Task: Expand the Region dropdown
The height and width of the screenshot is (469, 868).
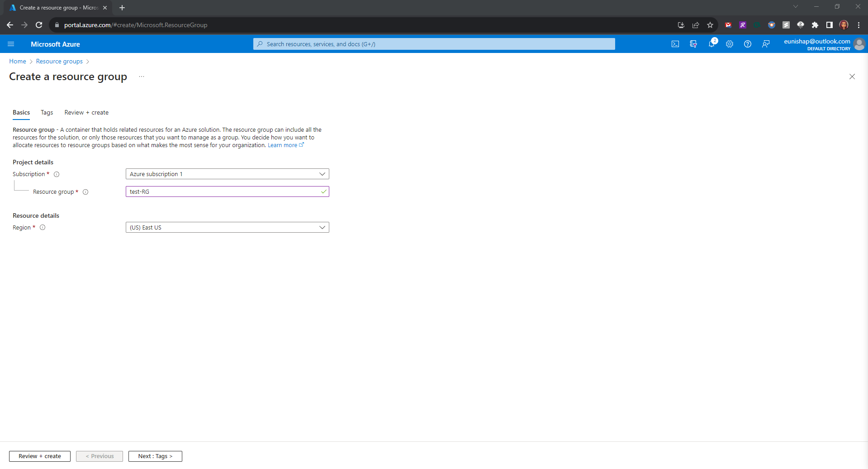Action: pos(227,227)
